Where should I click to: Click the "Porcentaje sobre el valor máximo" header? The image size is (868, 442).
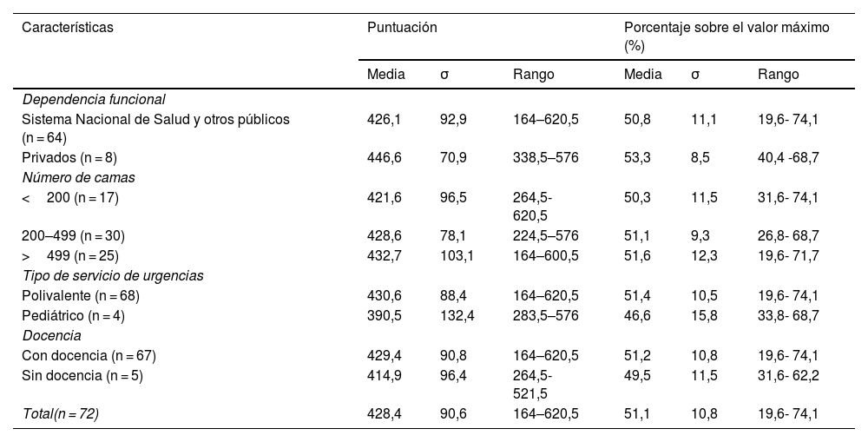pos(727,28)
